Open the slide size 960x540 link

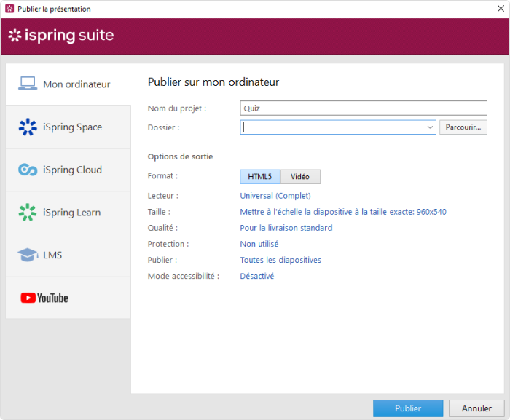tap(343, 212)
